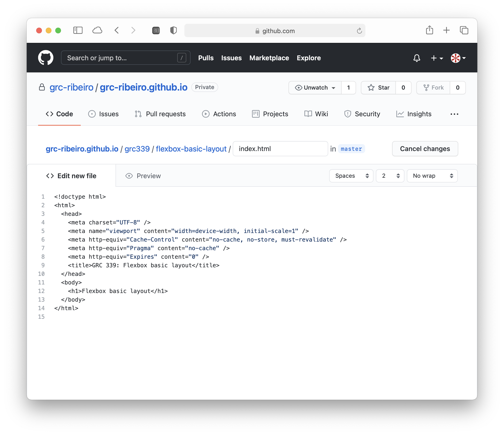Screen dimensions: 504x435
Task: Toggle Safari sidebar
Action: [78, 30]
